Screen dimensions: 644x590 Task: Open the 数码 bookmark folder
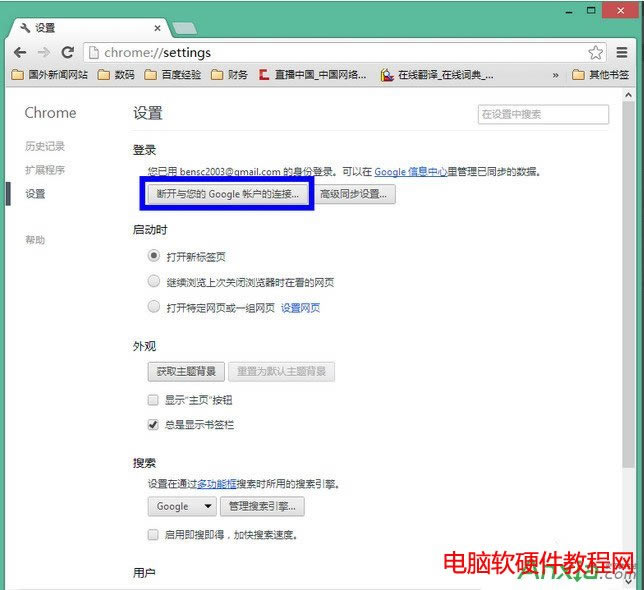coord(116,75)
